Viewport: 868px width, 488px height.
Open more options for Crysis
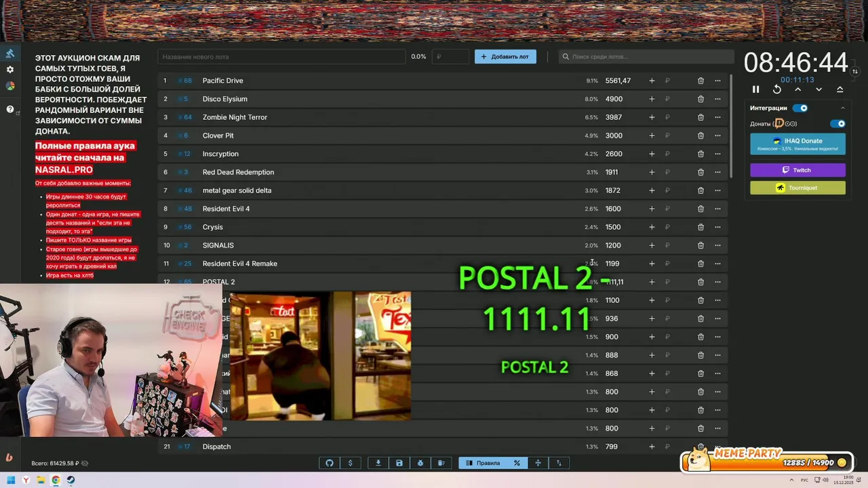(717, 227)
